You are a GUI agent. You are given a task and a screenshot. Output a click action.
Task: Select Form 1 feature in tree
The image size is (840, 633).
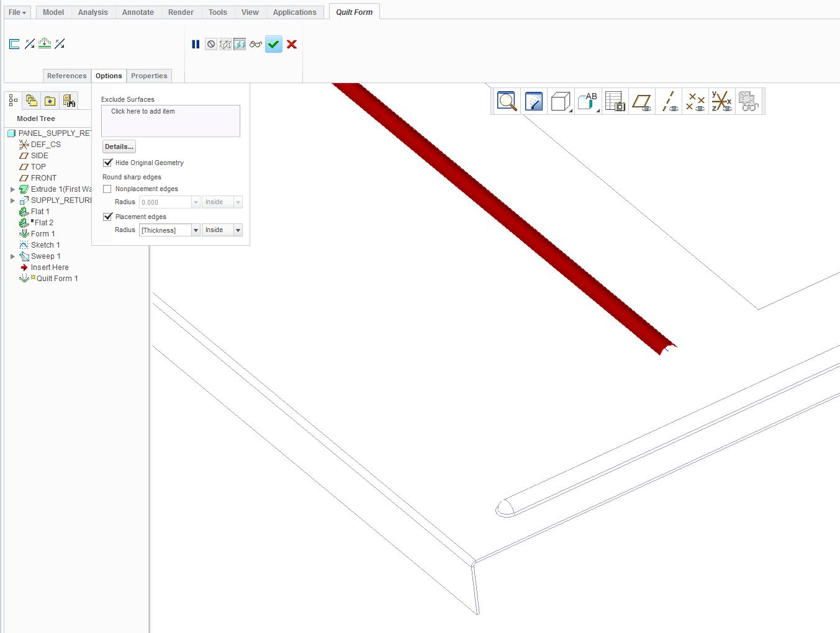[x=37, y=234]
